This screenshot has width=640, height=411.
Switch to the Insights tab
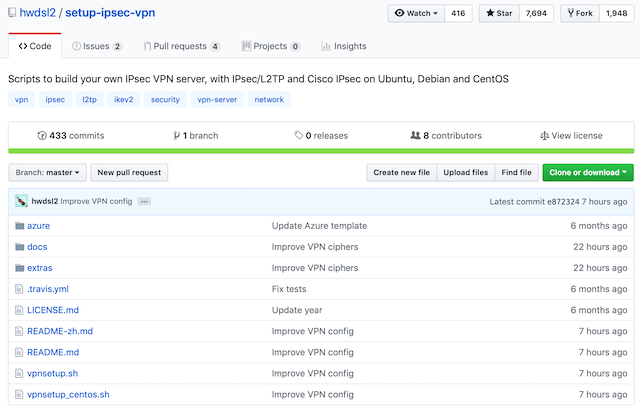(344, 46)
